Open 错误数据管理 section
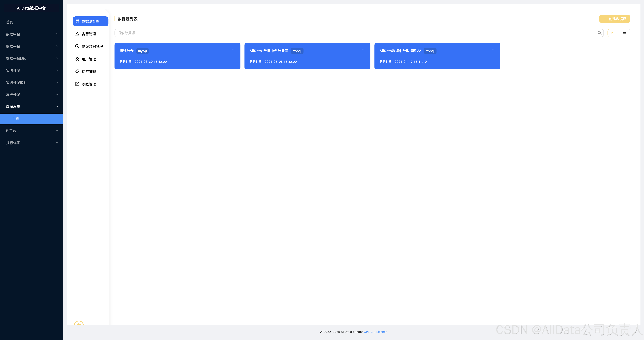This screenshot has width=644, height=340. point(92,47)
